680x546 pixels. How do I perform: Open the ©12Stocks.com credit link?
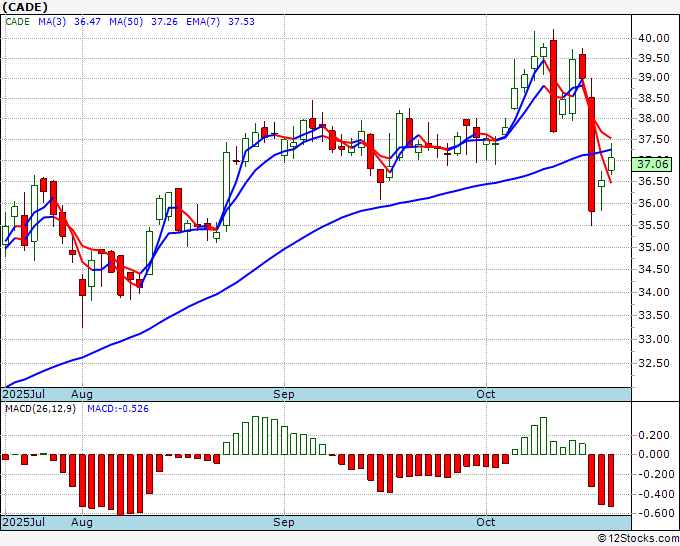coord(638,539)
